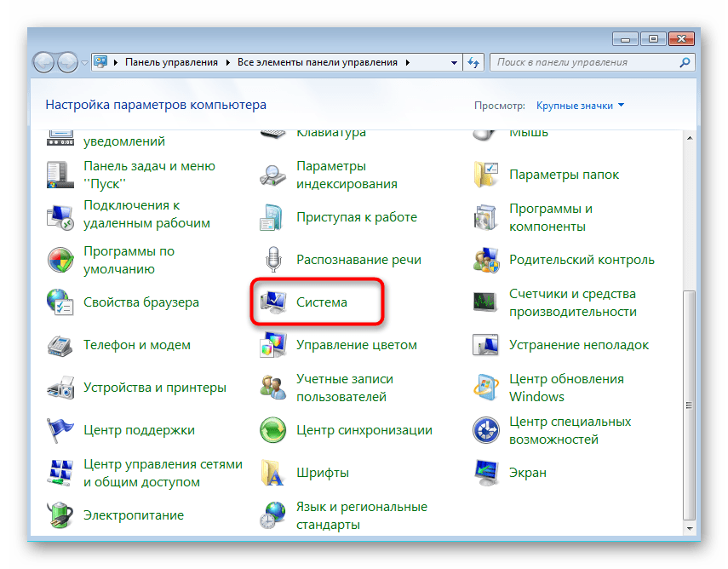Click the Панель управления breadcrumb
This screenshot has height=569, width=728.
click(x=171, y=62)
